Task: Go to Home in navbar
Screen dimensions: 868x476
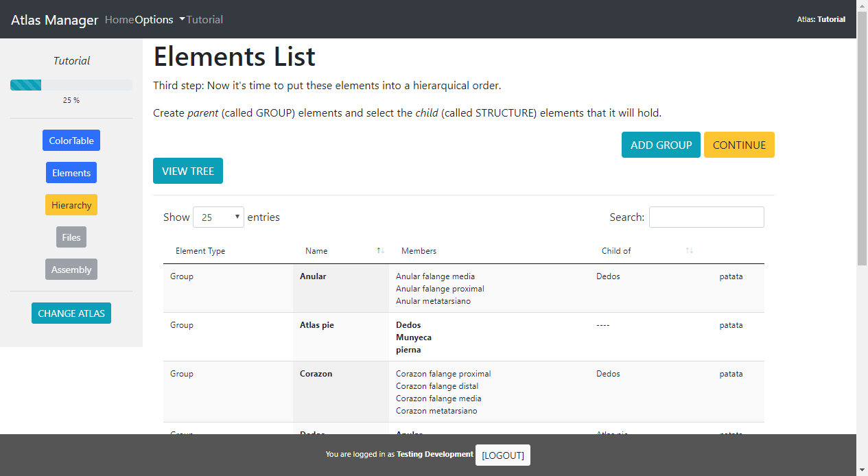Action: click(x=119, y=20)
